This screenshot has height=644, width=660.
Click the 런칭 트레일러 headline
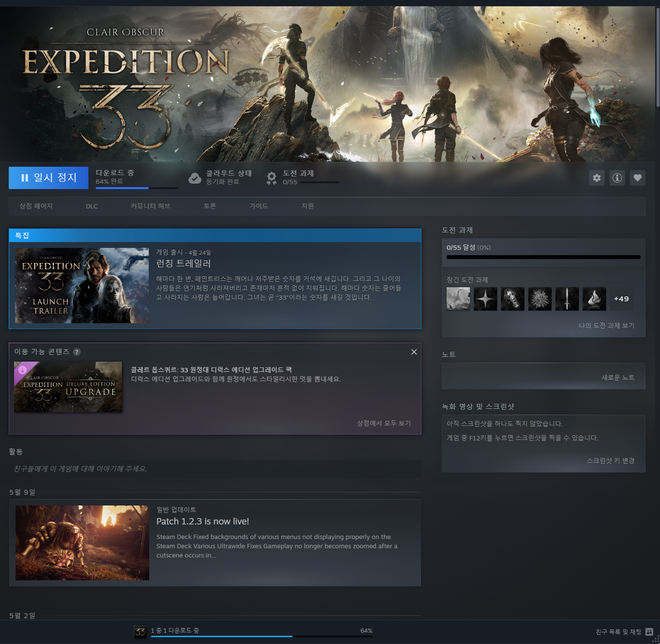(183, 263)
